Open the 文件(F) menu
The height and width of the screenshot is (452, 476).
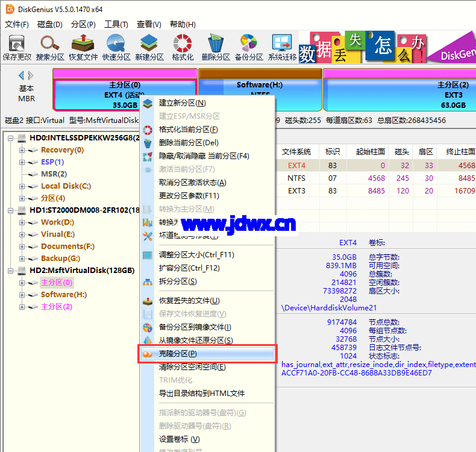17,24
